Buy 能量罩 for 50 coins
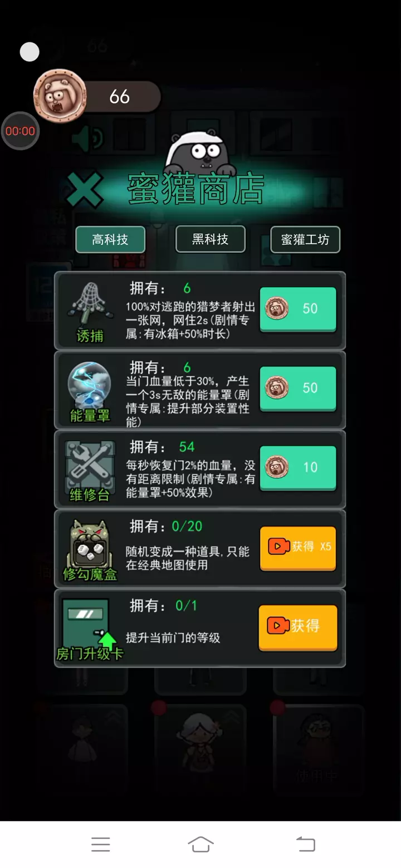Screen dimensions: 401x868 298,388
